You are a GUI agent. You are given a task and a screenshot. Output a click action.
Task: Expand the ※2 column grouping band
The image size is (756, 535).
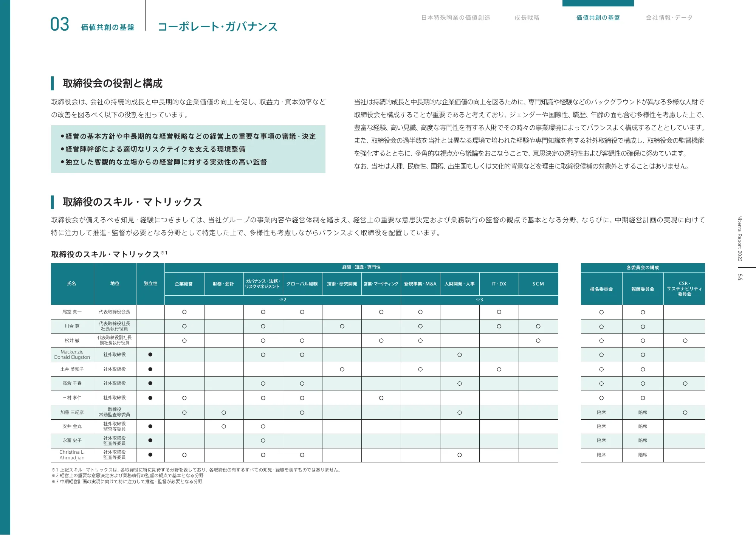[282, 300]
